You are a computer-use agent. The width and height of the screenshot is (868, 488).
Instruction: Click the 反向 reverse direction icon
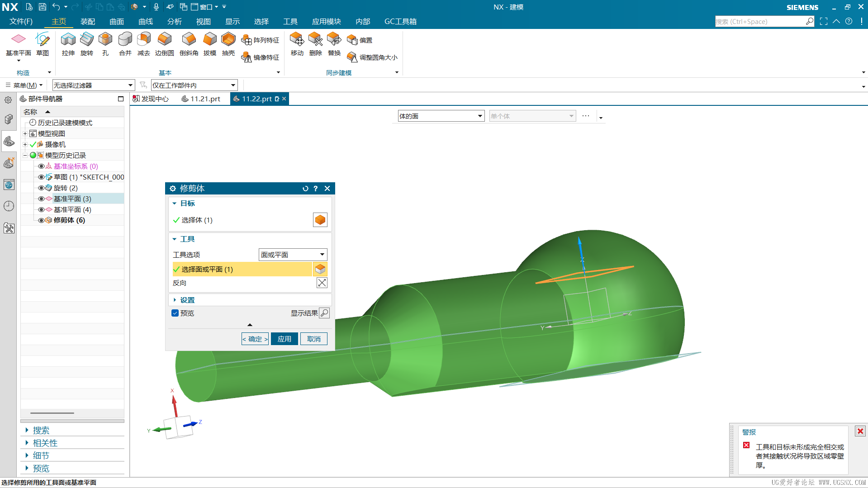pyautogui.click(x=322, y=283)
